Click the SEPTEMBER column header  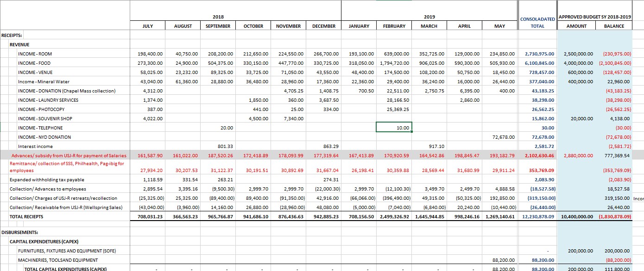(218, 26)
